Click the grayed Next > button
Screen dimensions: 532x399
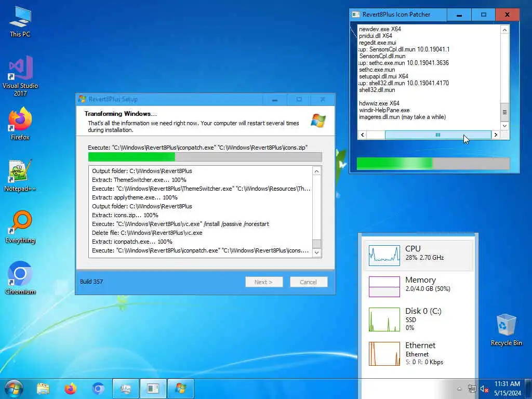[x=264, y=282]
